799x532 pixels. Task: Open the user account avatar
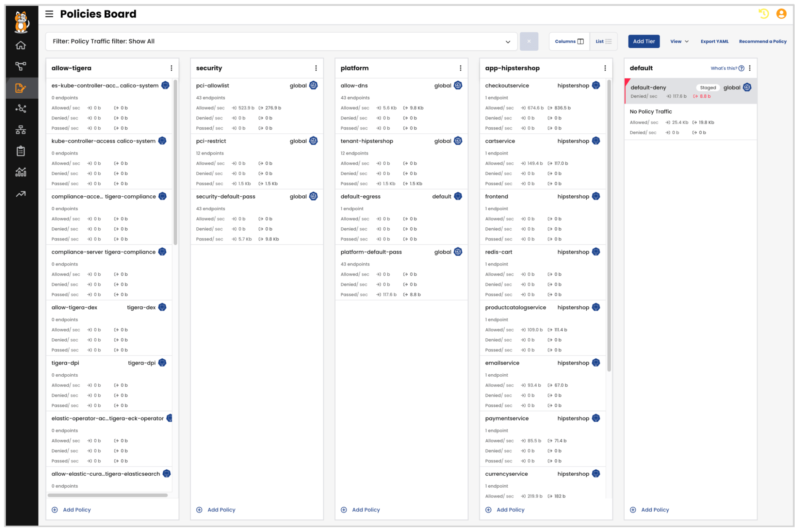(x=781, y=14)
